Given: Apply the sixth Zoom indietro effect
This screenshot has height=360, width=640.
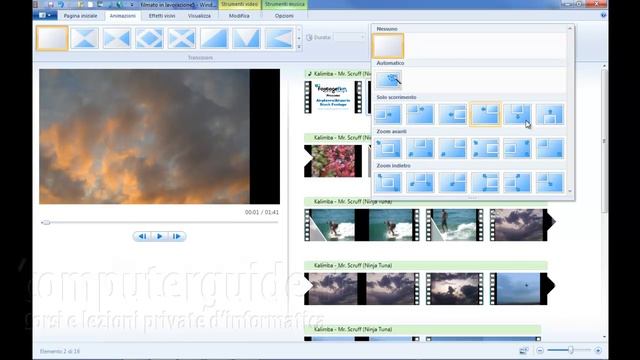Looking at the screenshot, I should click(550, 182).
